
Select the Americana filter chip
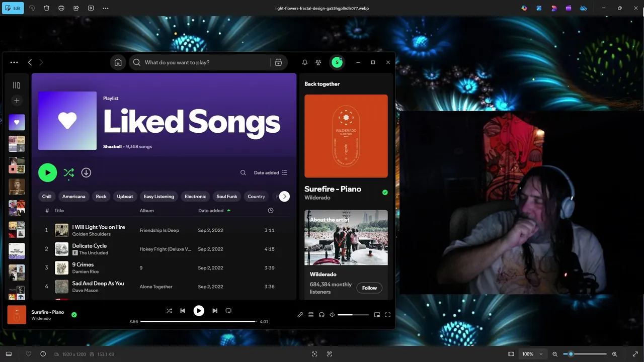[x=74, y=197]
